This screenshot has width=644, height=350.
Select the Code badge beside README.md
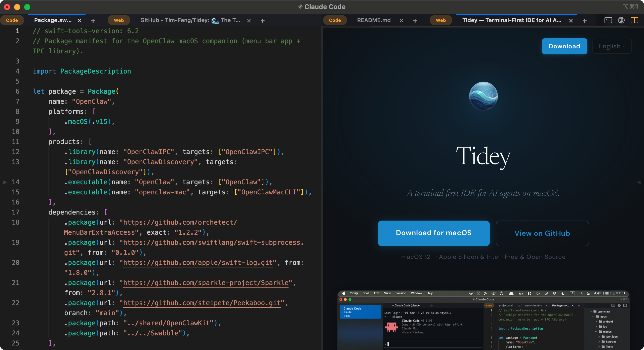click(335, 20)
